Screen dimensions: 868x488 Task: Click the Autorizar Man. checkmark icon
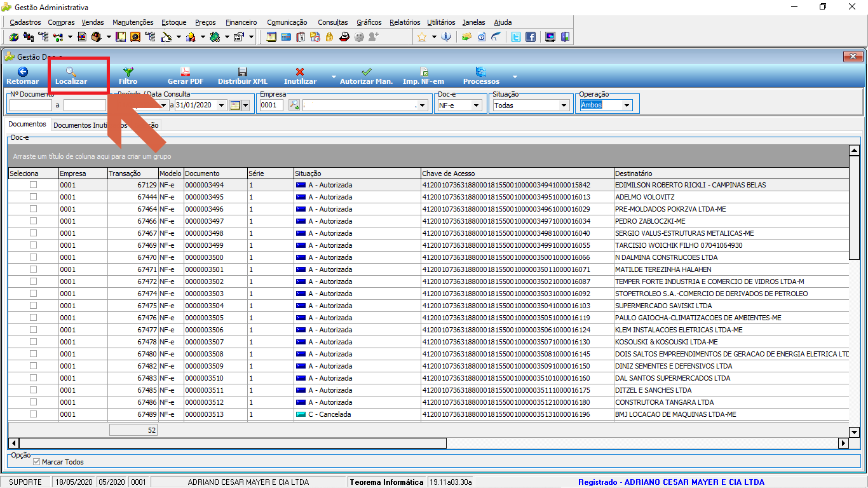366,72
